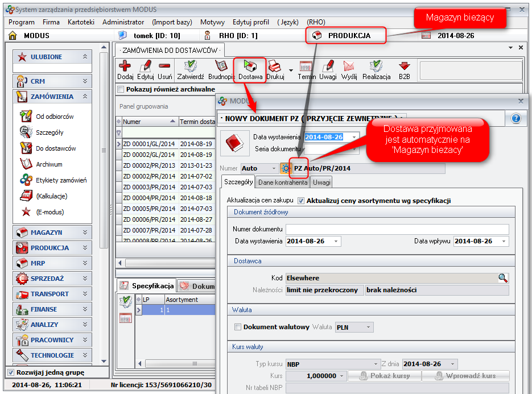Open the Edytuj profil menu
532x394 pixels.
click(x=251, y=22)
